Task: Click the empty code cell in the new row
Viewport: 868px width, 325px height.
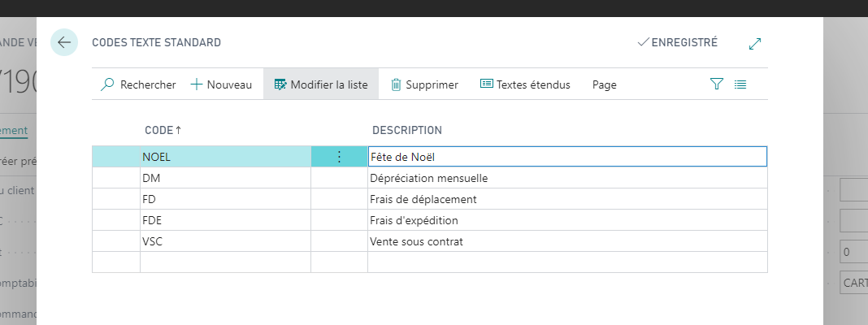Action: click(x=225, y=262)
